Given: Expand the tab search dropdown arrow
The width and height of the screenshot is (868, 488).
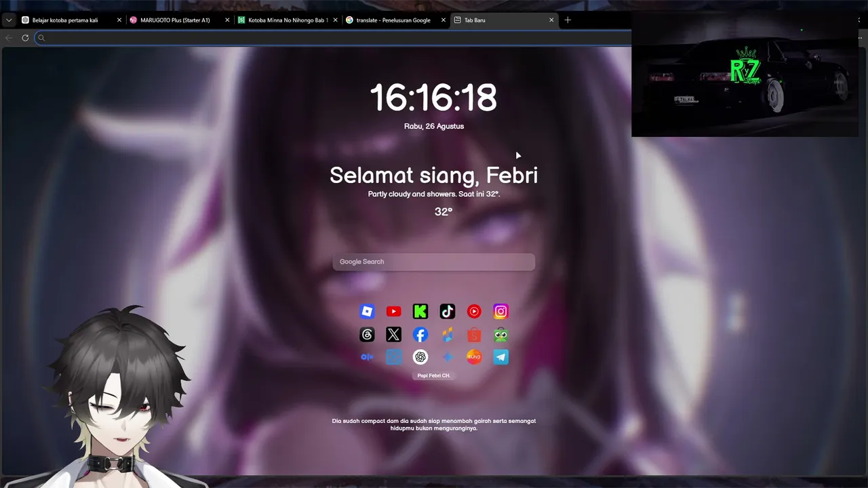Looking at the screenshot, I should pos(9,20).
